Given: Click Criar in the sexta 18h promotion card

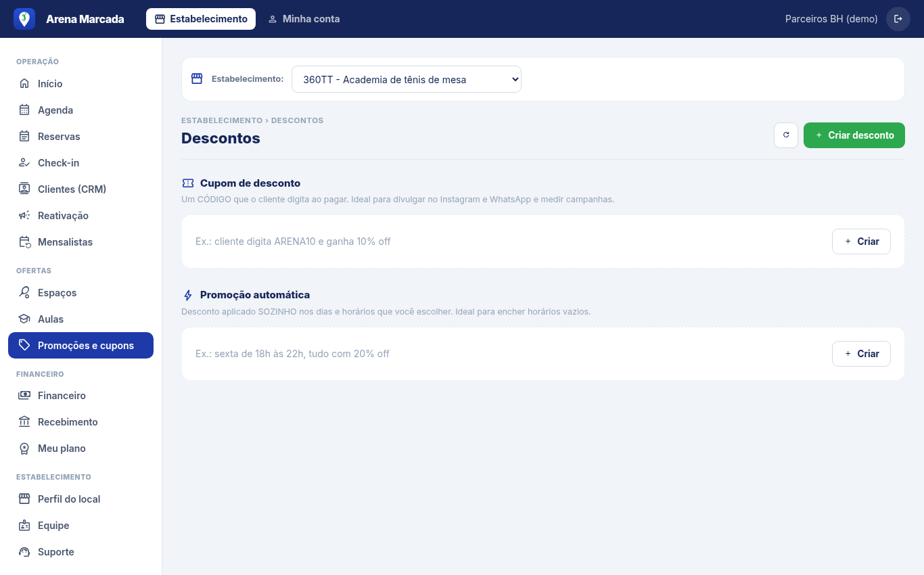Looking at the screenshot, I should 861,354.
